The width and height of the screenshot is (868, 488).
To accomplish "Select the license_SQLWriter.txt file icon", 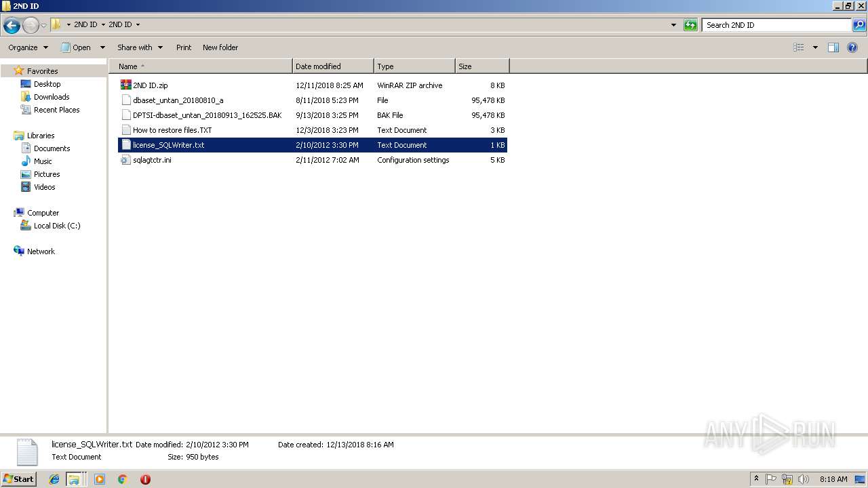I will click(x=125, y=145).
